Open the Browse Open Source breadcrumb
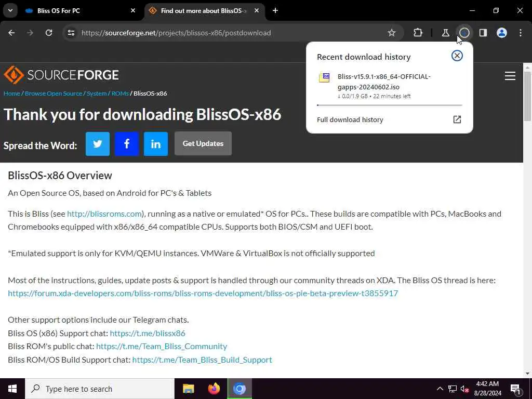The width and height of the screenshot is (532, 399). click(54, 94)
